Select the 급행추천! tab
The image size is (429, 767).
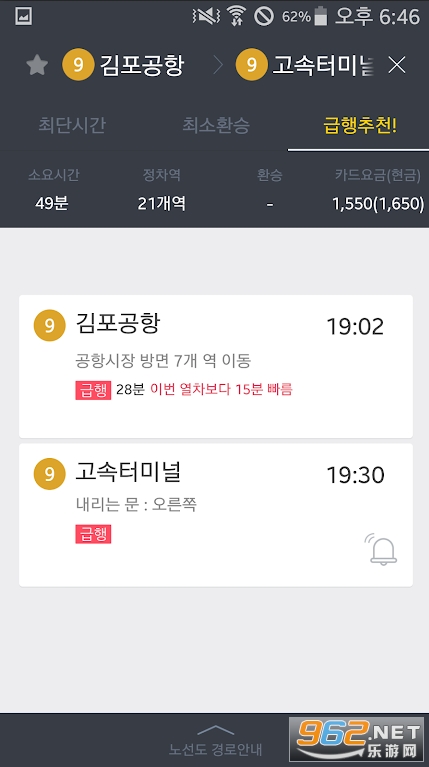360,125
